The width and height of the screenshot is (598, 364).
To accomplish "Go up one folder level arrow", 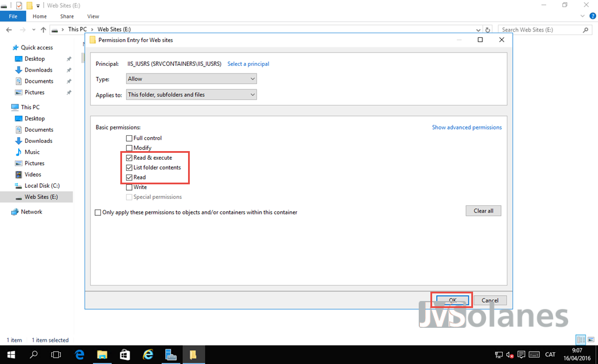I will tap(43, 30).
